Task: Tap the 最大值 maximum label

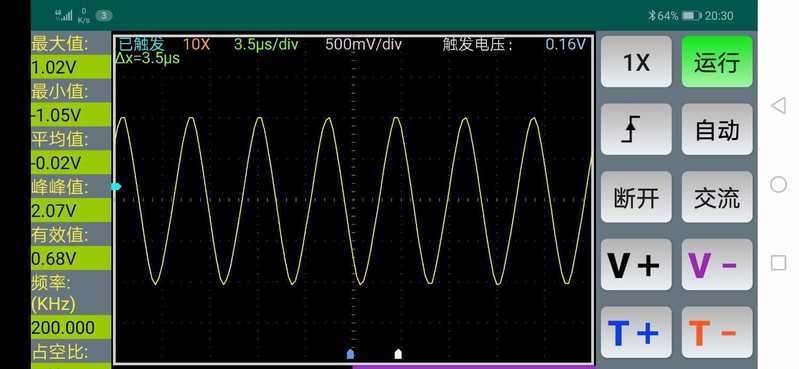Action: [60, 44]
